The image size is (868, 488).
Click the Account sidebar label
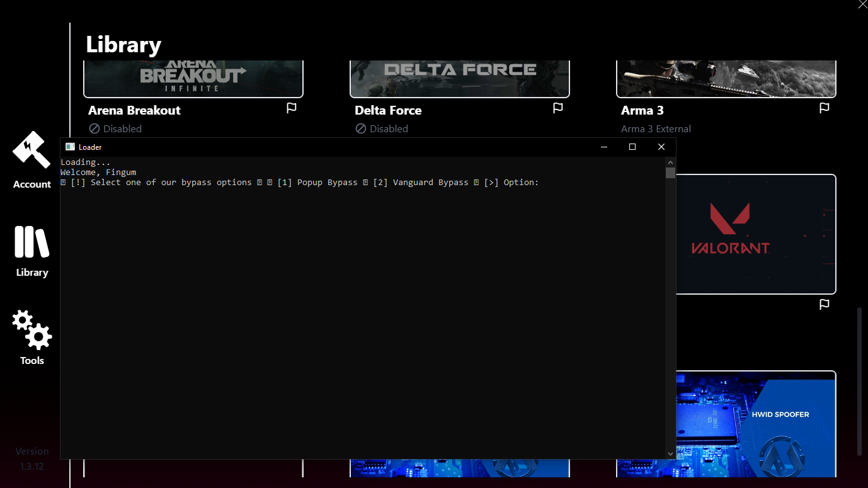[32, 184]
